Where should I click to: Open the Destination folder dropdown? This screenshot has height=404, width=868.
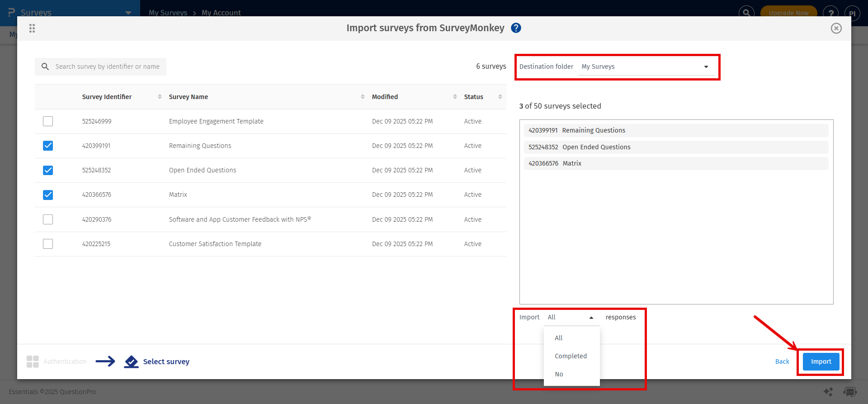(x=645, y=67)
